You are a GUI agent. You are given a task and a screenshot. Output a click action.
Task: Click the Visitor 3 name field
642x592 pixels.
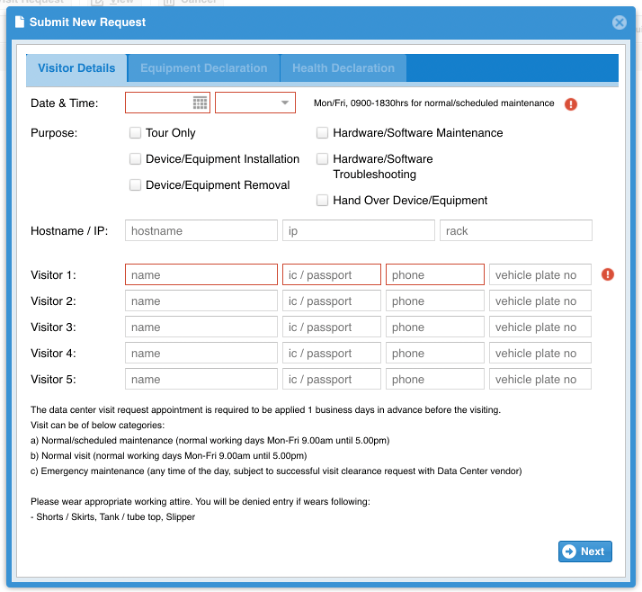click(201, 327)
